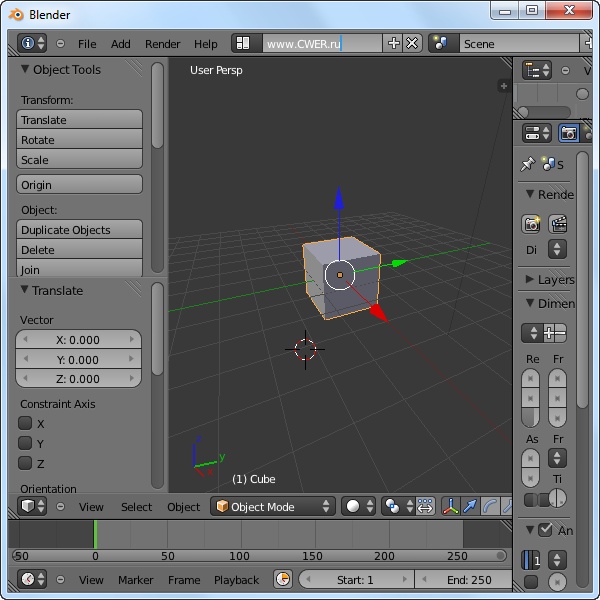This screenshot has width=600, height=600.
Task: Open the Object Mode dropdown
Action: tap(273, 507)
